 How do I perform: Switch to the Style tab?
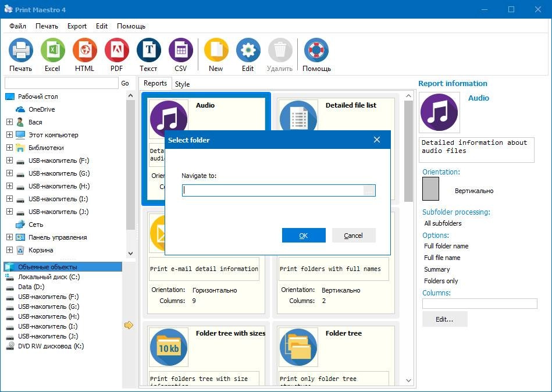(x=183, y=84)
